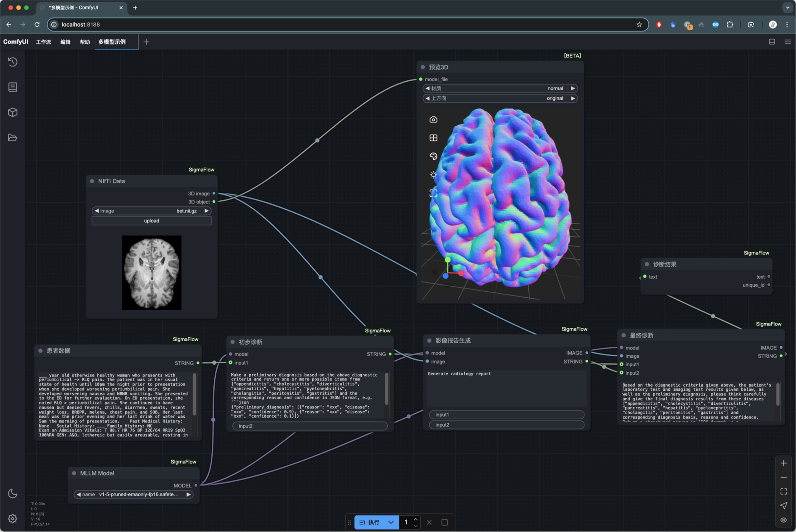The width and height of the screenshot is (796, 532).
Task: Toggle link visibility eye icon
Action: tap(783, 520)
